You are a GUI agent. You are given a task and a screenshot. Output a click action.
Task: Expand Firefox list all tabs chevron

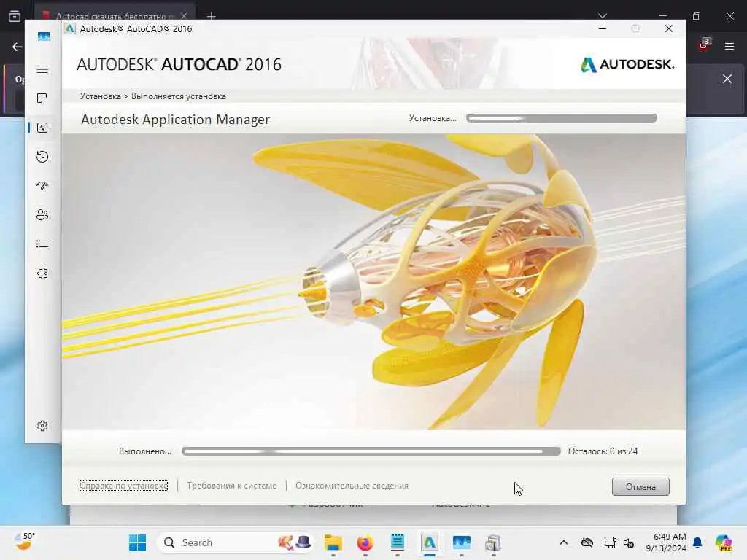(x=603, y=16)
